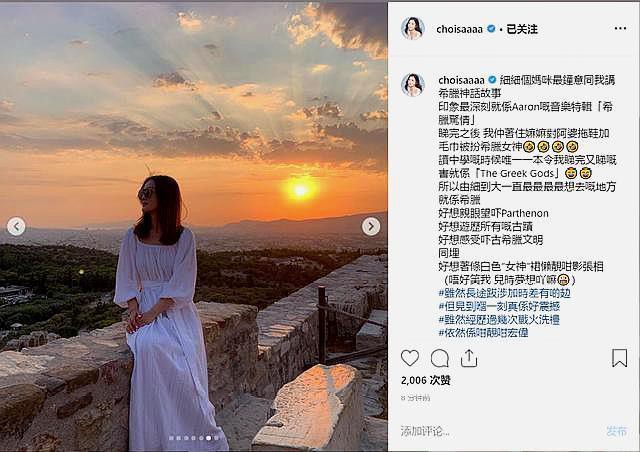The width and height of the screenshot is (640, 452).
Task: Click the header profile avatar of choisaaaa
Action: (x=413, y=29)
